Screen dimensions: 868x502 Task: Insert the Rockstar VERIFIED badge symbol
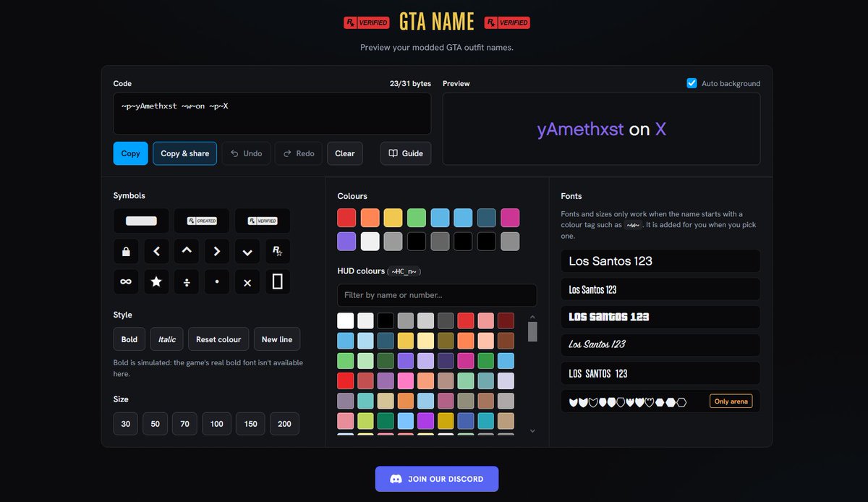pos(263,221)
